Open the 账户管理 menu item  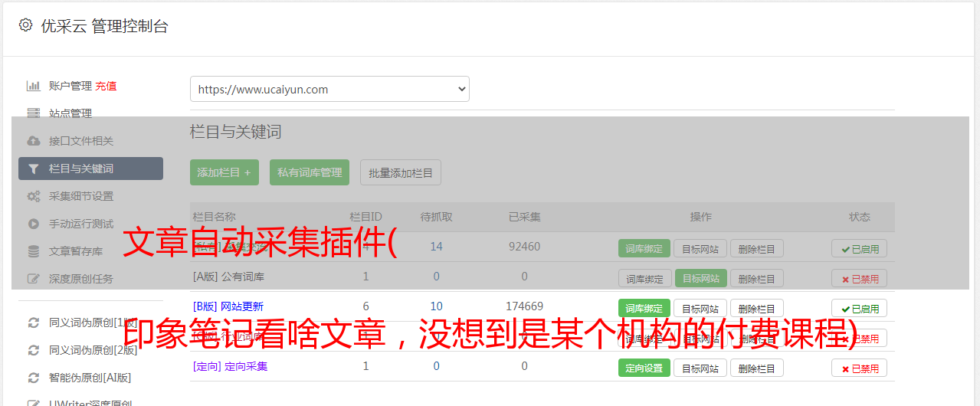click(x=70, y=86)
